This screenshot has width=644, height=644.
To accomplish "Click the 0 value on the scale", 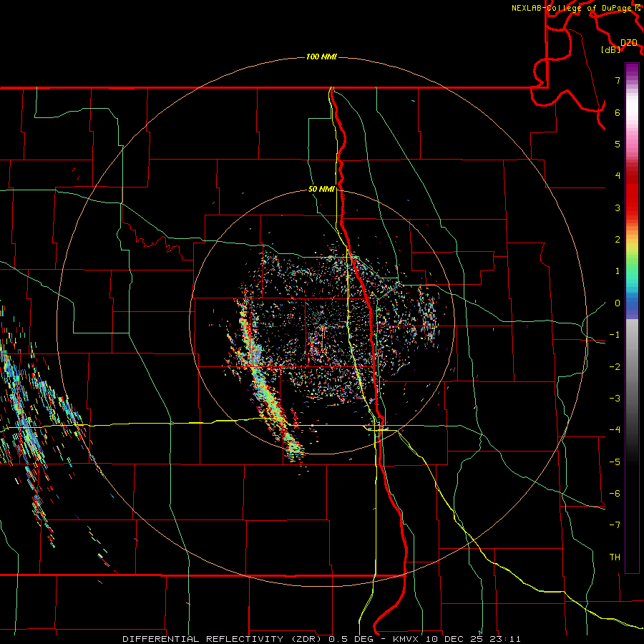I will (618, 303).
